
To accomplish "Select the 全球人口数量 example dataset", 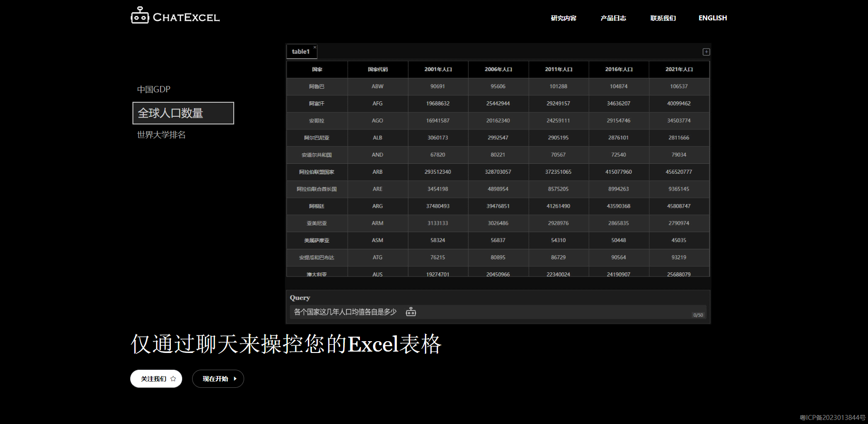I will pyautogui.click(x=171, y=113).
